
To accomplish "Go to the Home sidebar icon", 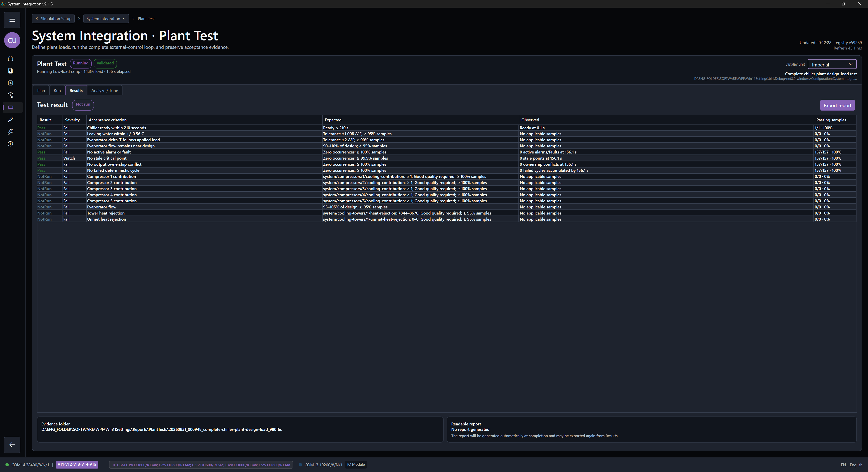I will (10, 59).
